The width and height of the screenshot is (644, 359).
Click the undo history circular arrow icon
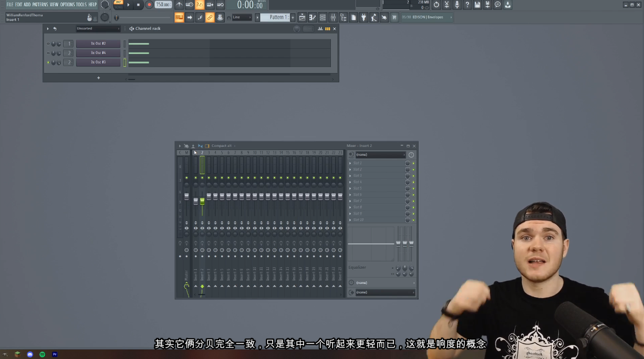coord(436,5)
